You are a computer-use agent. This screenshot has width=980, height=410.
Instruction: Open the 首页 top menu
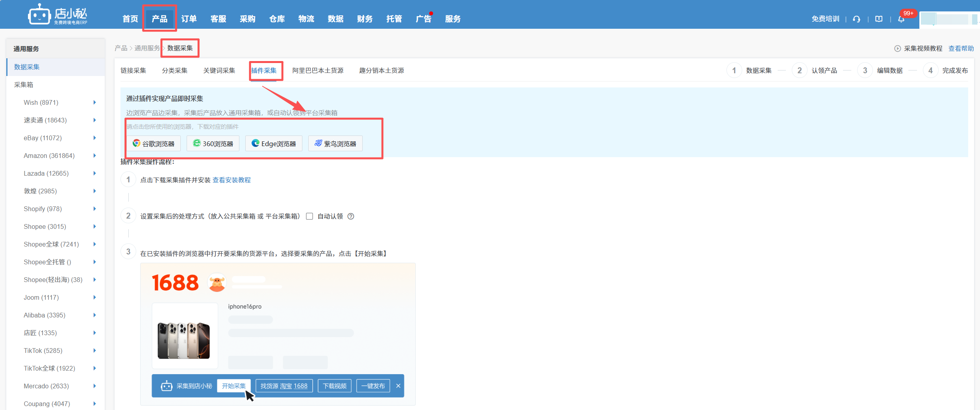(130, 19)
